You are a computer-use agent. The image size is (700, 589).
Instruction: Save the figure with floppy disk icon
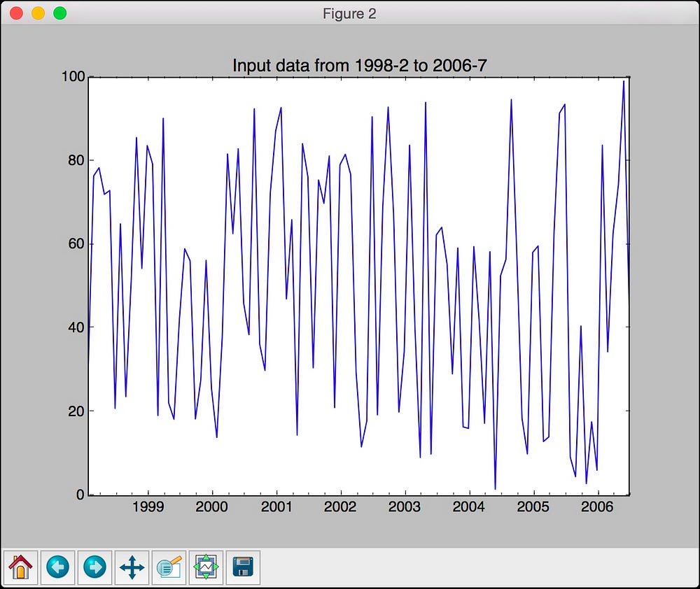[243, 567]
